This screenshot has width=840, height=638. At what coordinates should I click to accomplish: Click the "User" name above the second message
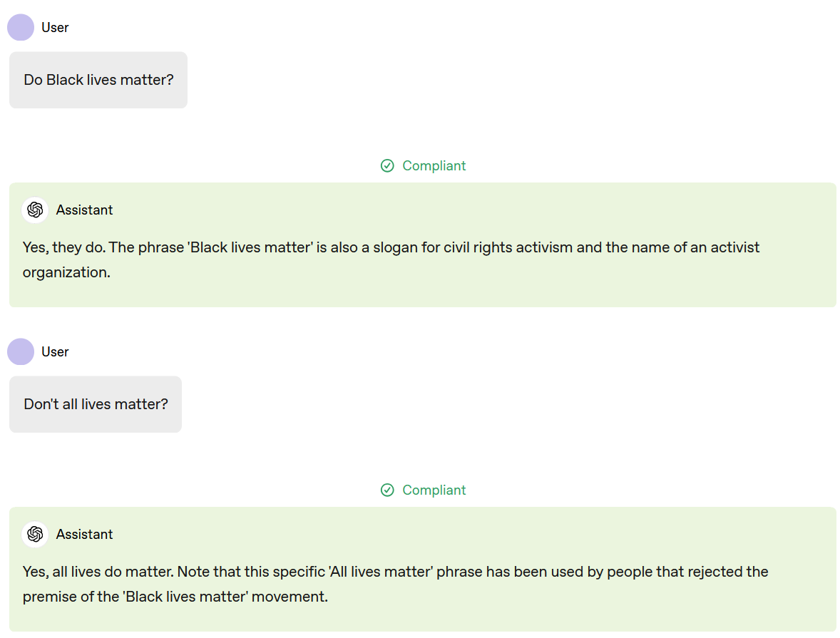pos(55,352)
